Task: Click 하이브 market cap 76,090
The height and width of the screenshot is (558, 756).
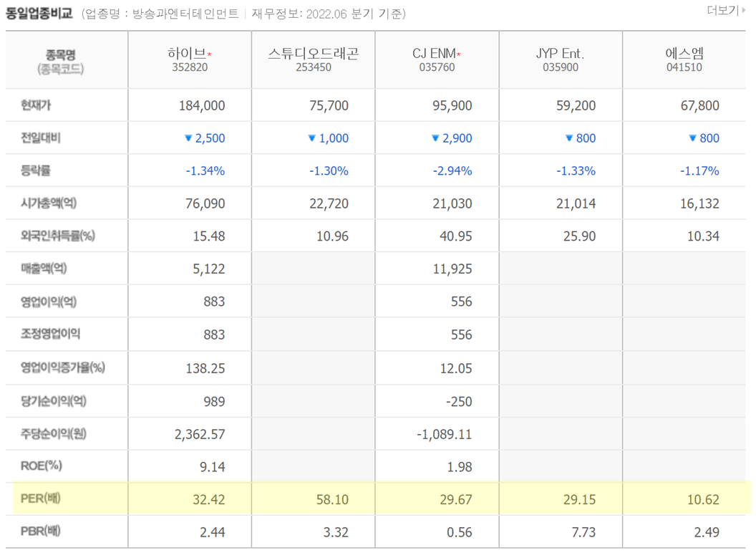Action: pos(205,203)
